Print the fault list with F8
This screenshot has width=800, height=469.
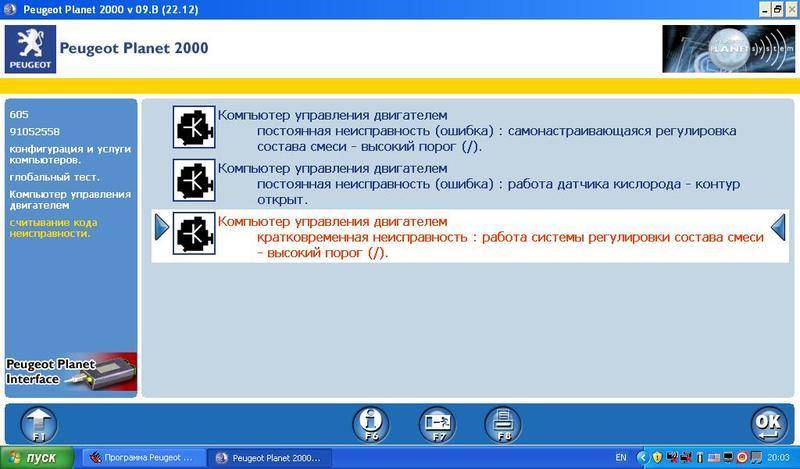pyautogui.click(x=503, y=424)
